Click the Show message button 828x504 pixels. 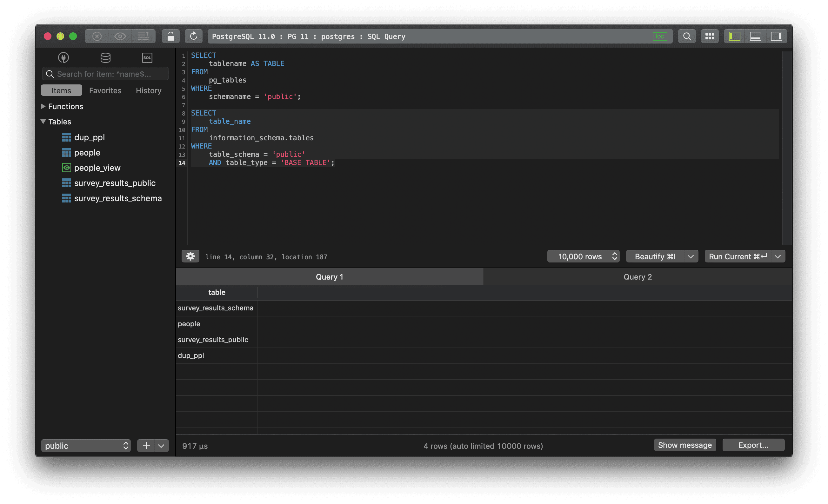(684, 445)
